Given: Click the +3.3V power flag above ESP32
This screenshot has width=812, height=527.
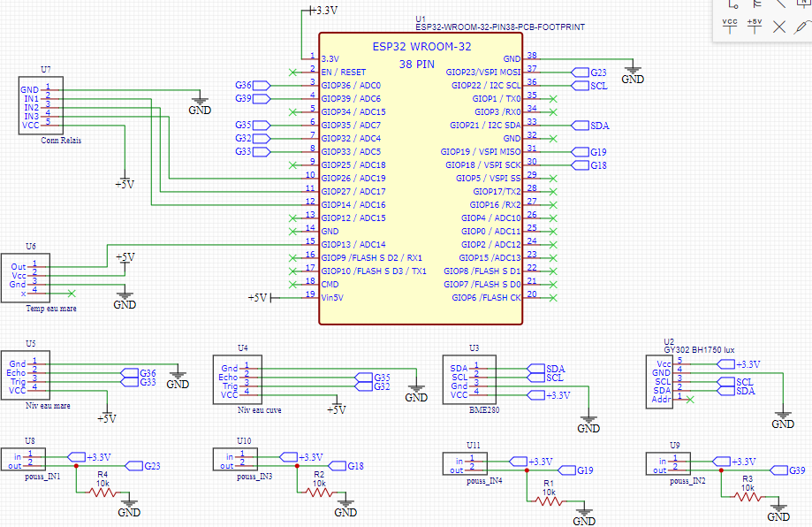Looking at the screenshot, I should coord(323,11).
